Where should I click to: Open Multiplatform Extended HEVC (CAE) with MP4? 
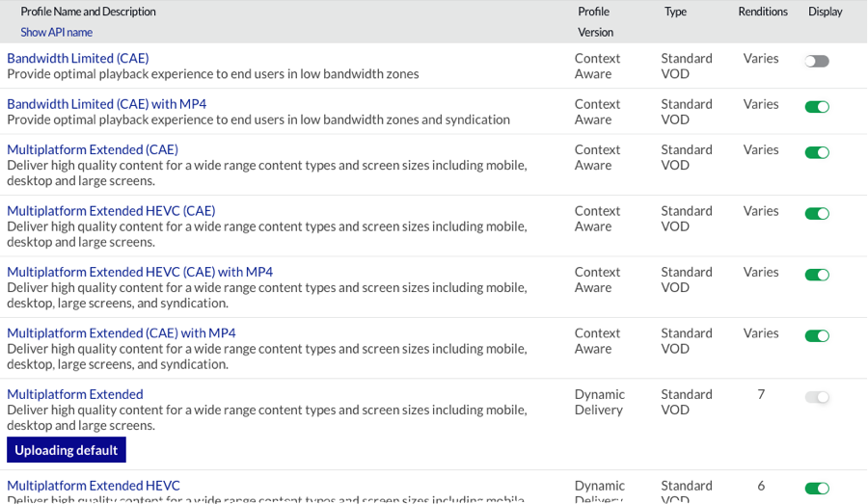tap(140, 272)
